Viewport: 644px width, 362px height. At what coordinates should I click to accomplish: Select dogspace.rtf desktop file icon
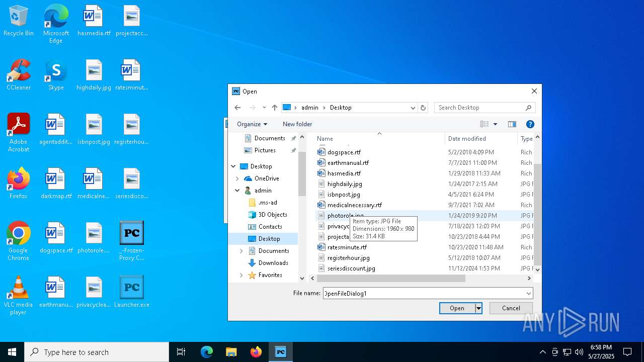coord(56,238)
